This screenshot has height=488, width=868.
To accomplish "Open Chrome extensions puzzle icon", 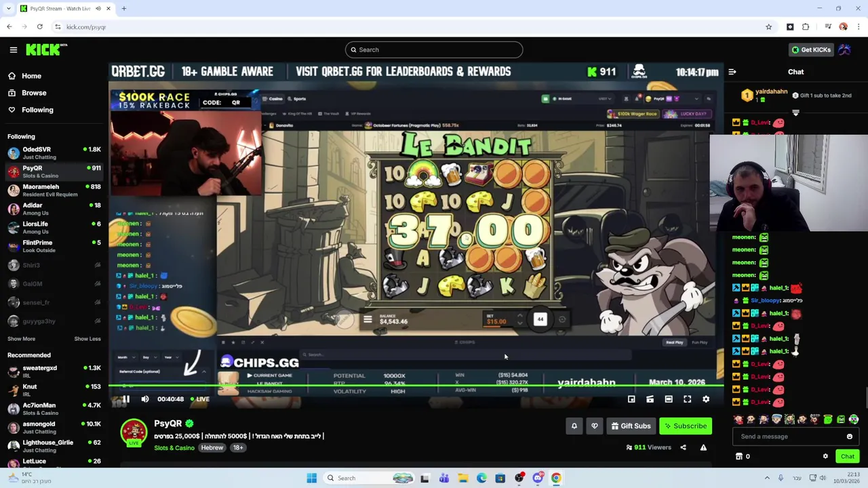I will pos(806,27).
